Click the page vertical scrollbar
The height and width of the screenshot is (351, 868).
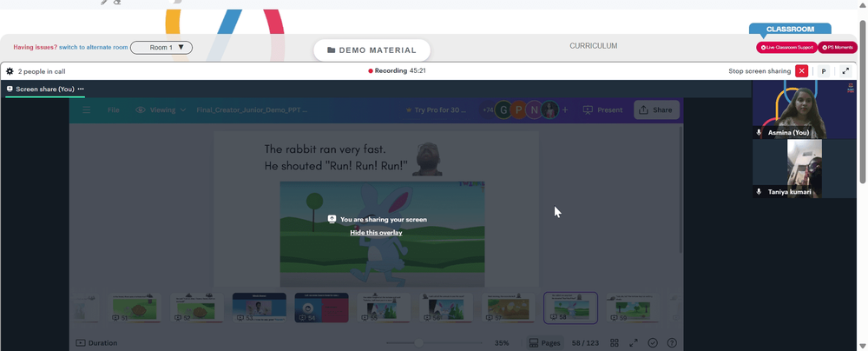point(863,102)
